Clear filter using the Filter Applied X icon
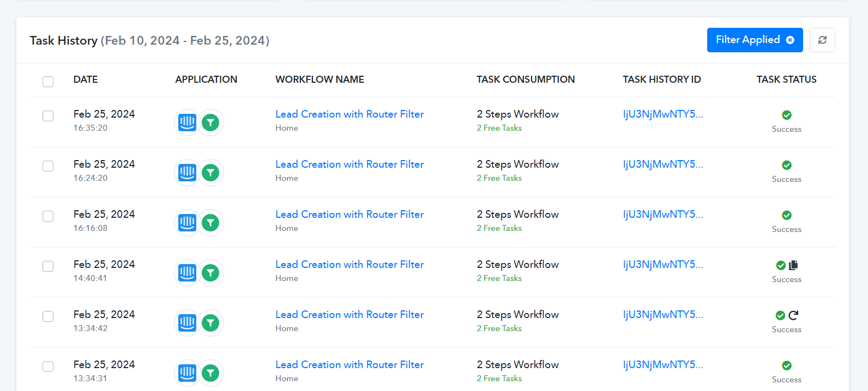The image size is (868, 391). click(790, 40)
